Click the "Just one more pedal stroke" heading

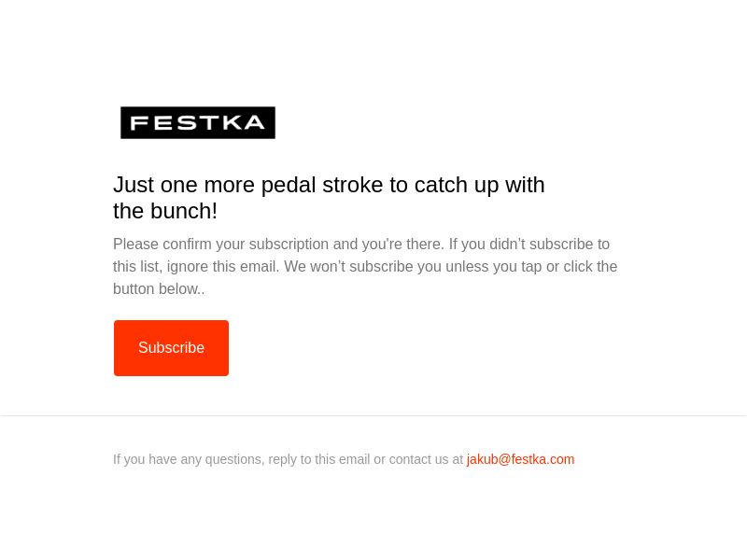point(329,185)
